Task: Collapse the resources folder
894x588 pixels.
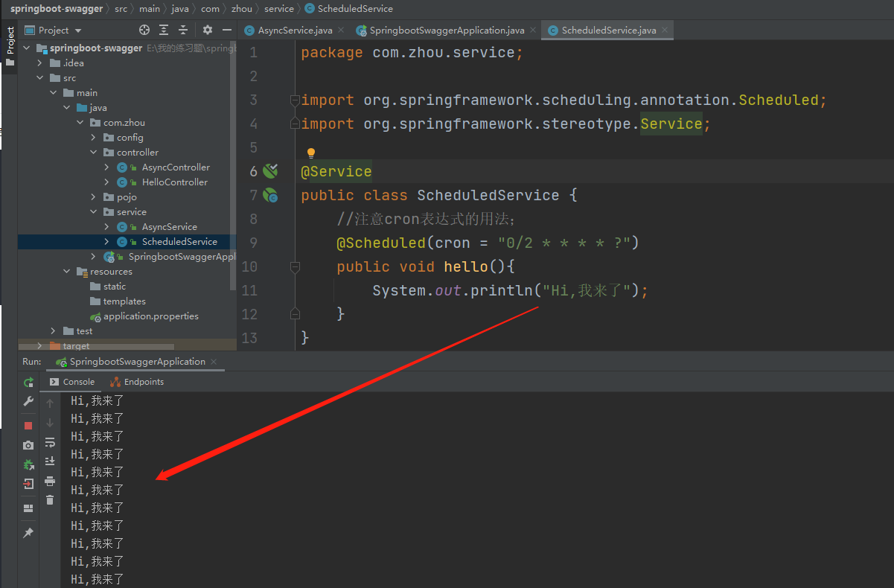Action: tap(68, 271)
